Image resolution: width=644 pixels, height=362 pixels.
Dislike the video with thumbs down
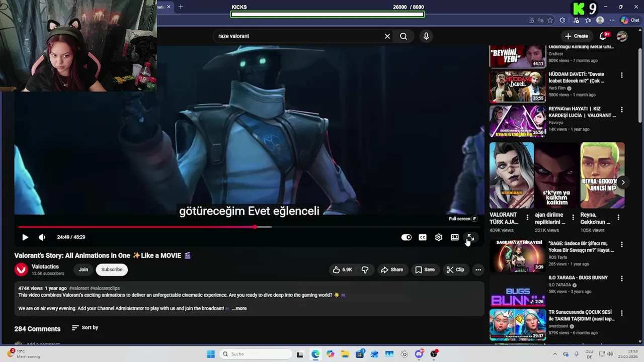coord(365,269)
